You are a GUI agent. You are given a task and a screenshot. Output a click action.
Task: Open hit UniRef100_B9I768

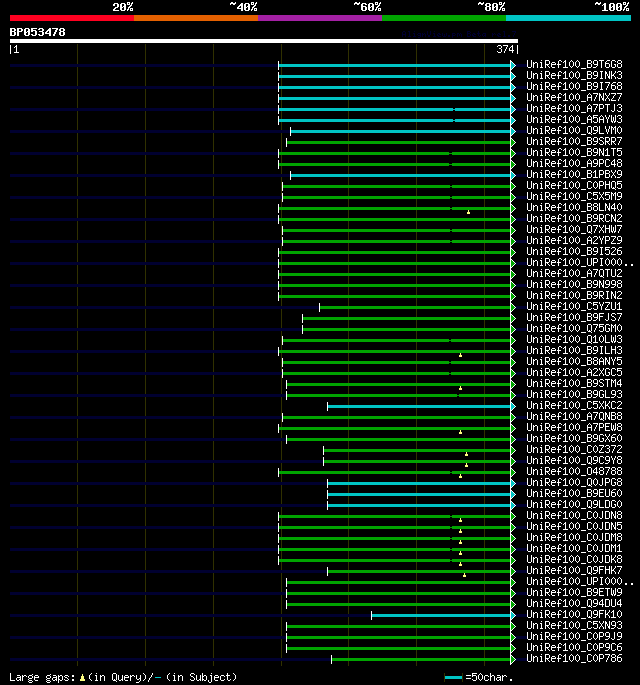(574, 86)
